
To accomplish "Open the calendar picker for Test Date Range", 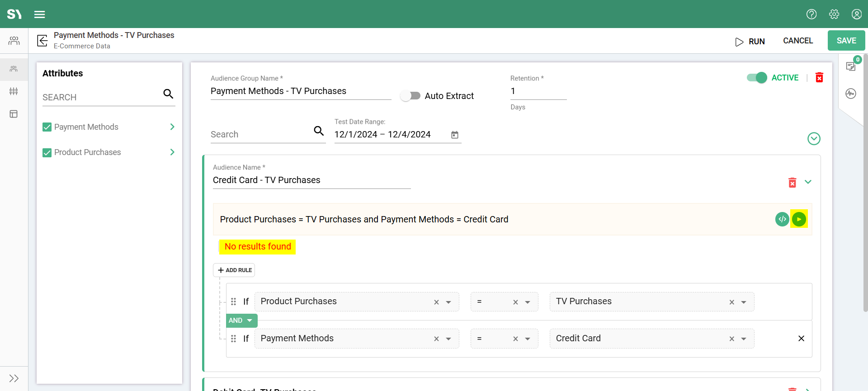I will click(454, 135).
